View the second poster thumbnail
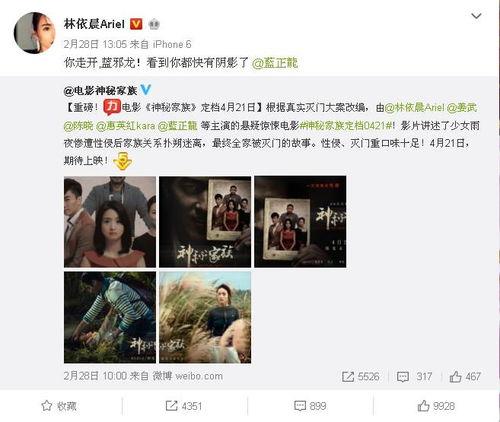 point(205,222)
